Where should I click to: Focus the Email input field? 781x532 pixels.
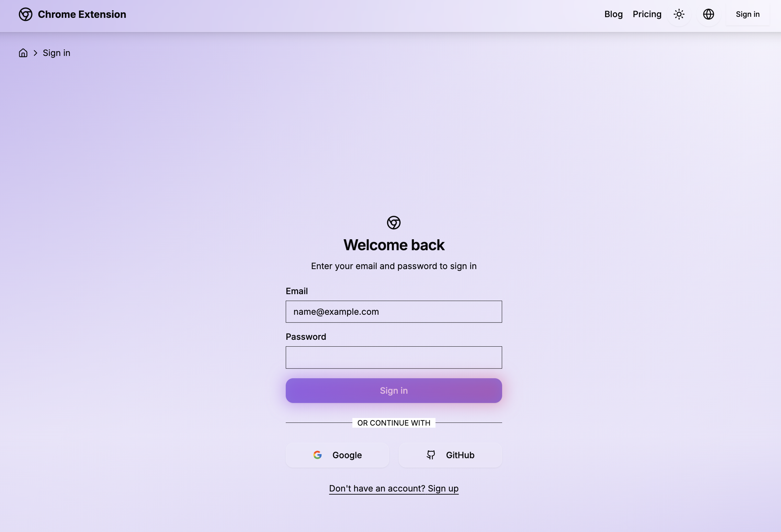394,312
